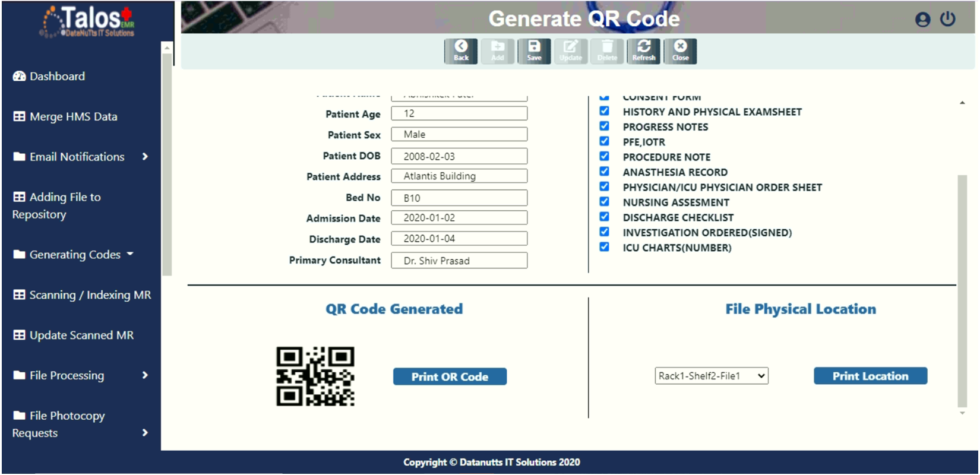Click the Patient DOB field

(459, 156)
